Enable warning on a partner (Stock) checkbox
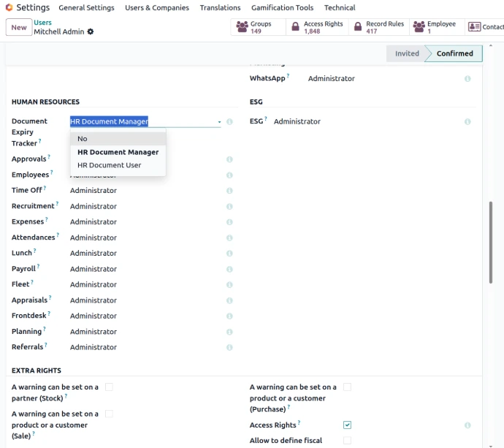 109,387
